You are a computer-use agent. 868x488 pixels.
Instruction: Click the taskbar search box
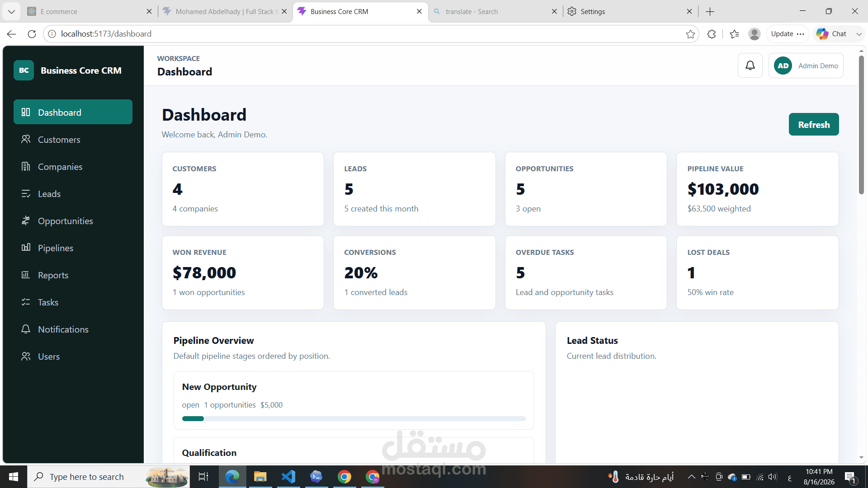108,477
